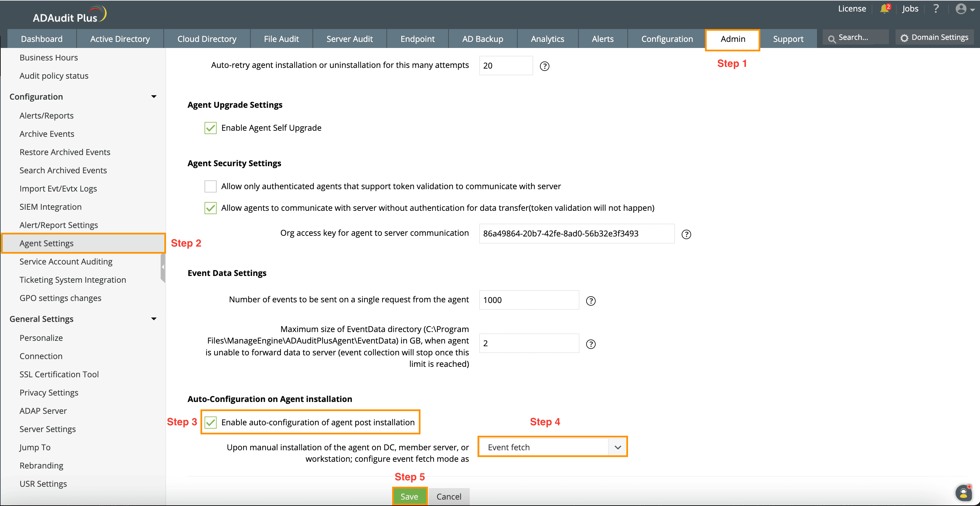This screenshot has height=506, width=980.
Task: Toggle Enable Agent Self Upgrade checkbox
Action: coord(210,128)
